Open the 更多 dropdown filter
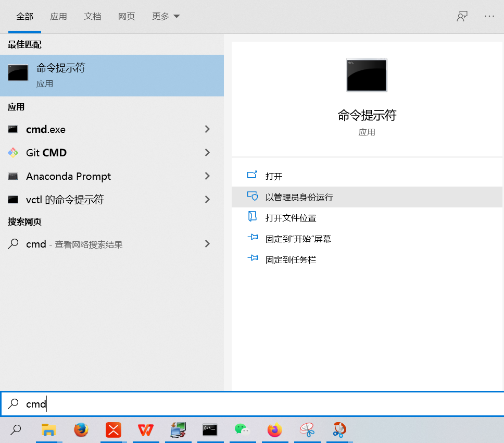The image size is (504, 443). coord(166,16)
